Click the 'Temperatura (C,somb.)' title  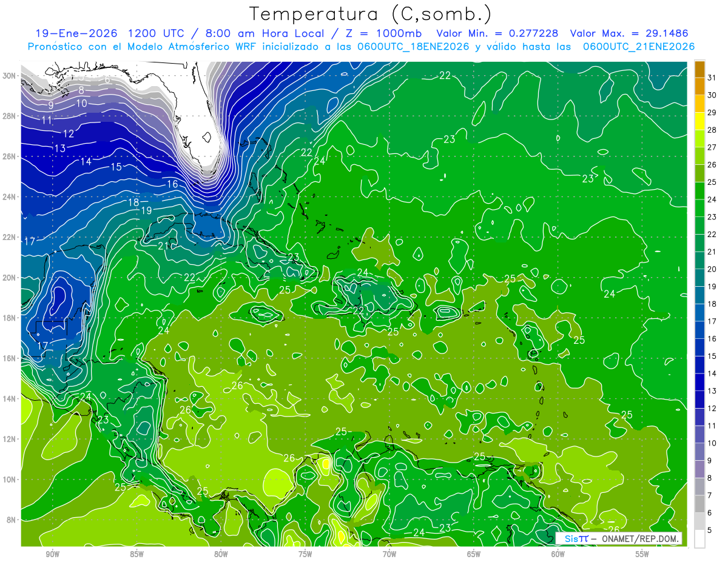[371, 14]
